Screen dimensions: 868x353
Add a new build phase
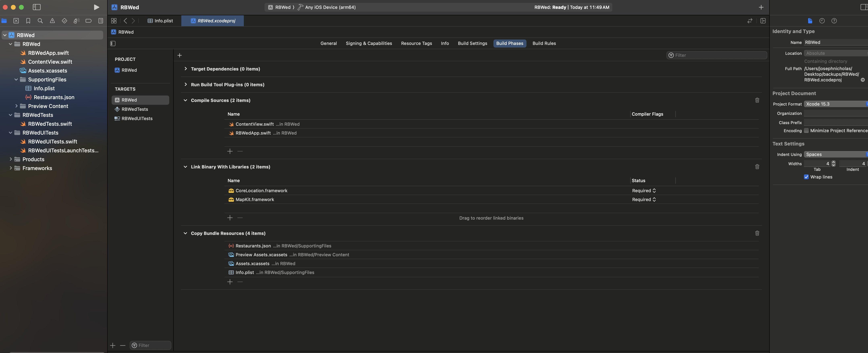[180, 55]
